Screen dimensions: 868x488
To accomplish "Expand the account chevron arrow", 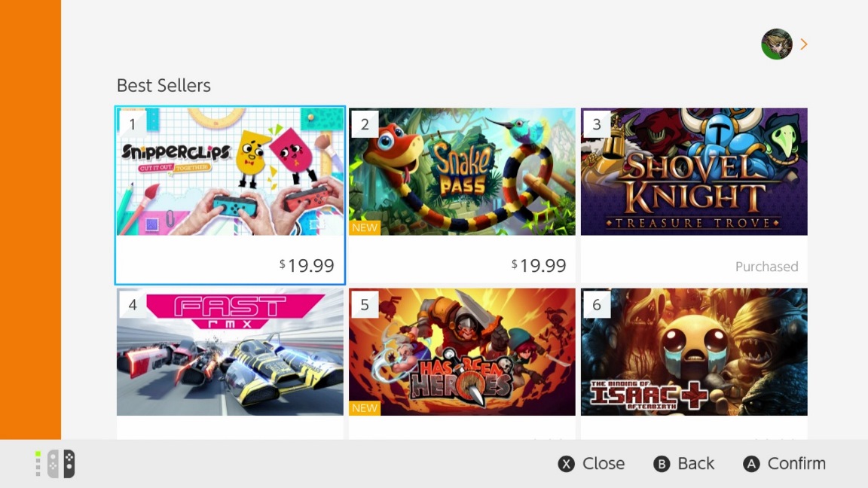I will point(804,44).
